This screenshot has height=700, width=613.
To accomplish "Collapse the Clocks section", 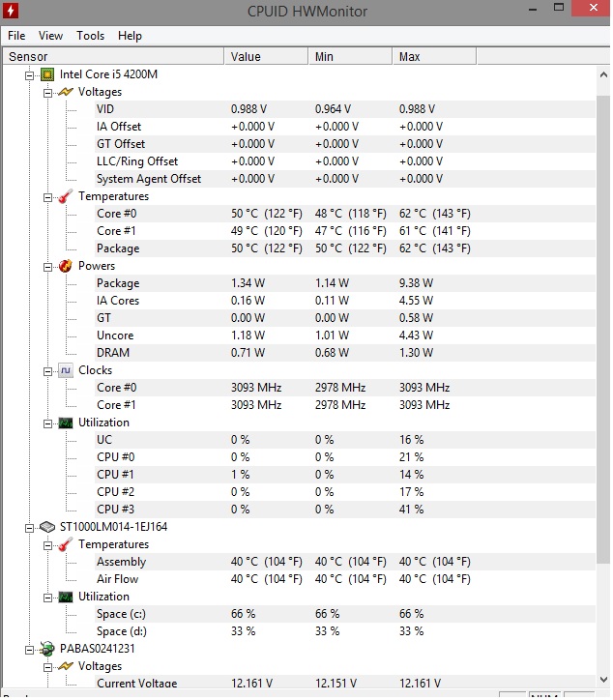I will 47,370.
